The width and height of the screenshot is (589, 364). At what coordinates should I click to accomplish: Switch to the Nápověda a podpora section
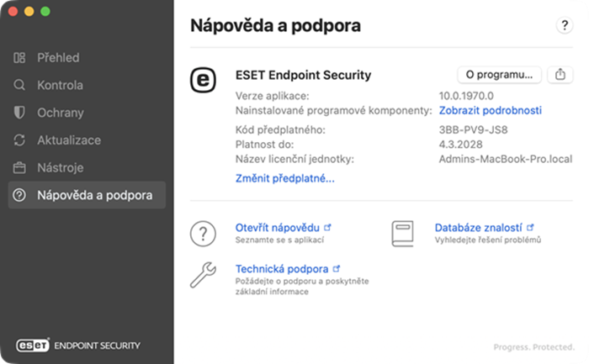pos(87,195)
